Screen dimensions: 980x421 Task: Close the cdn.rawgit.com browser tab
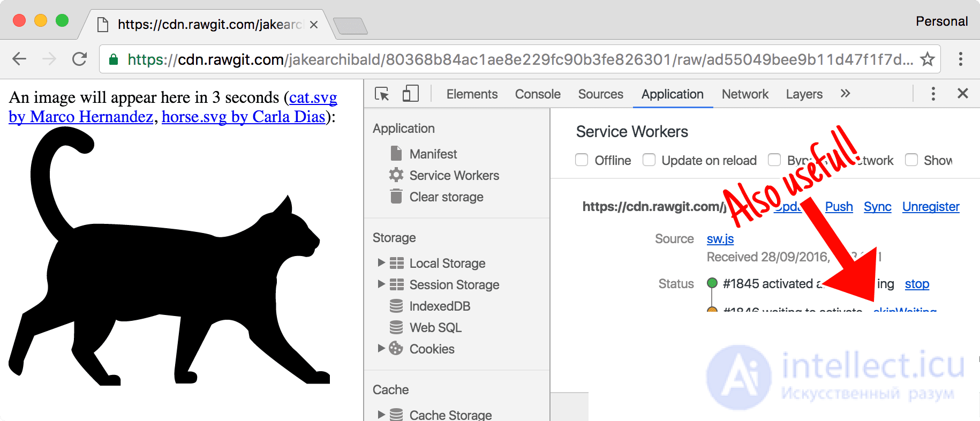tap(314, 25)
